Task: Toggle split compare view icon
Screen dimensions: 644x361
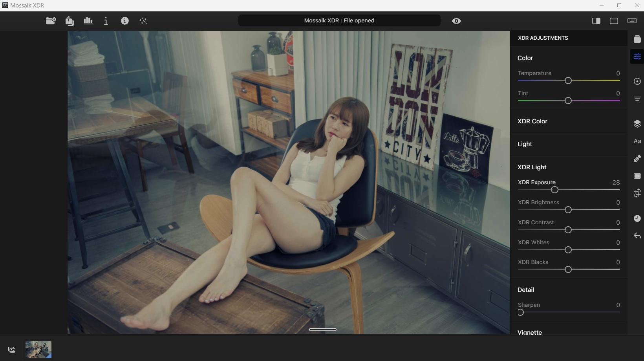Action: tap(596, 21)
